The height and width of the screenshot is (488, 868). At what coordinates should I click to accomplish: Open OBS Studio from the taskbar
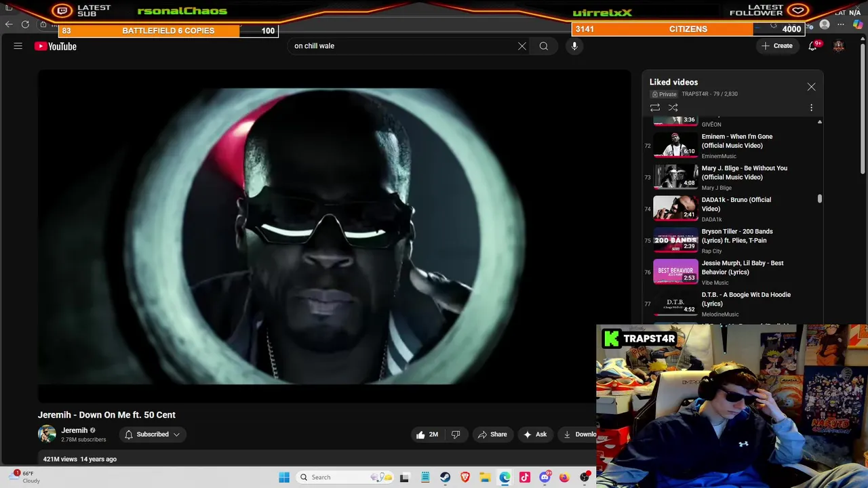[x=585, y=477]
